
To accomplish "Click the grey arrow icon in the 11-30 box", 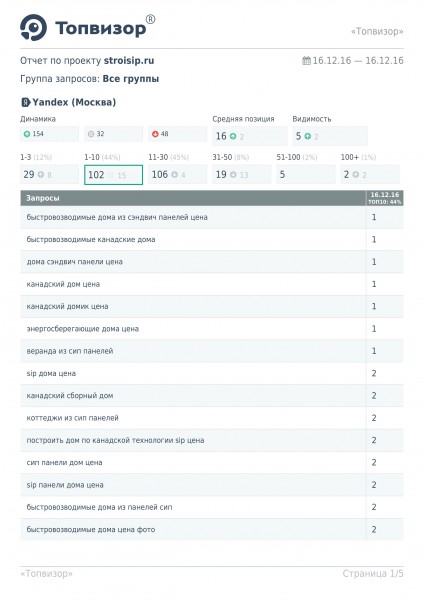I will [x=174, y=174].
